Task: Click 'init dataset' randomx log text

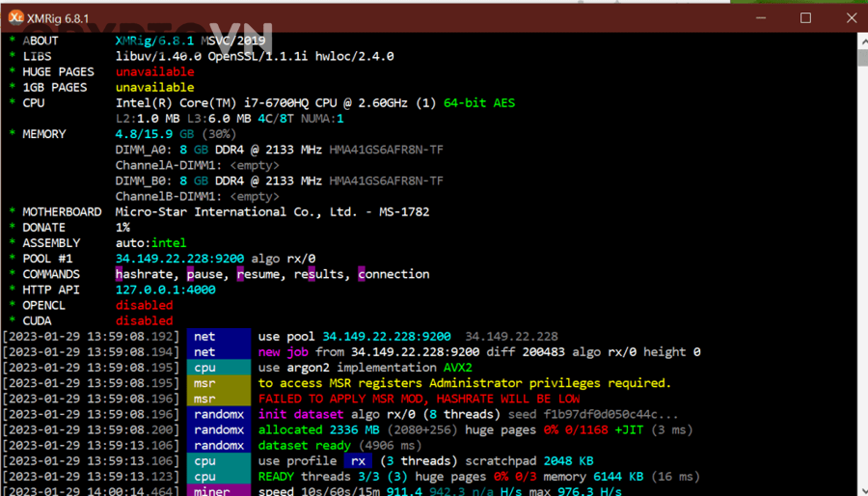Action: coord(301,414)
